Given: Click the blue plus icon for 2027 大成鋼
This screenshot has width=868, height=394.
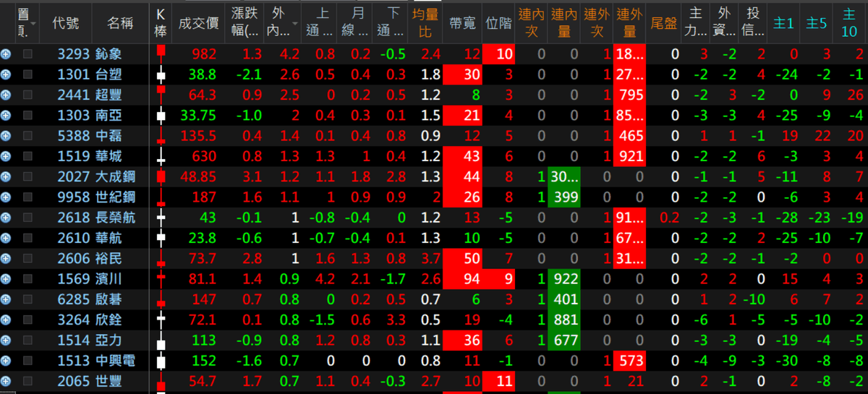Looking at the screenshot, I should coord(6,176).
